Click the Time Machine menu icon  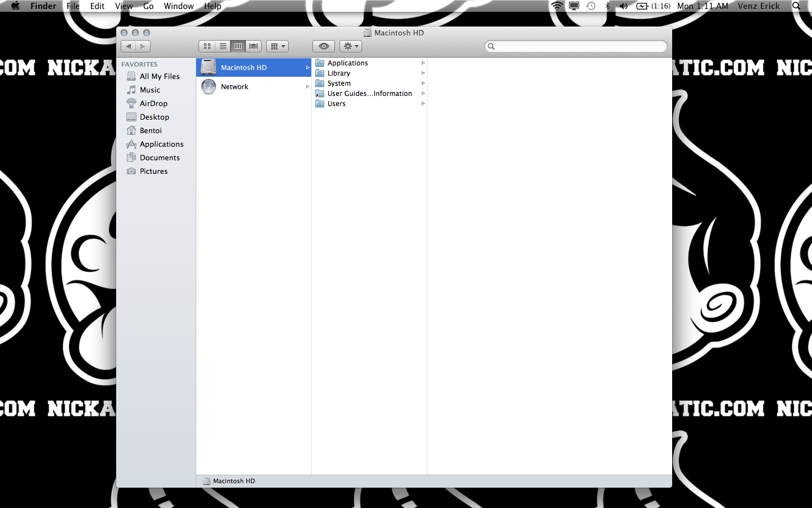pyautogui.click(x=591, y=6)
